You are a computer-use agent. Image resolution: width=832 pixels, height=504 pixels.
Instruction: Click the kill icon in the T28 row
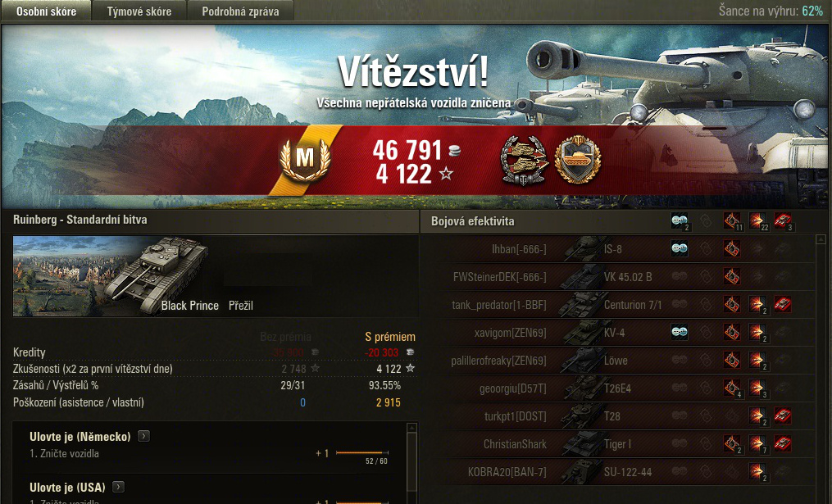[783, 416]
